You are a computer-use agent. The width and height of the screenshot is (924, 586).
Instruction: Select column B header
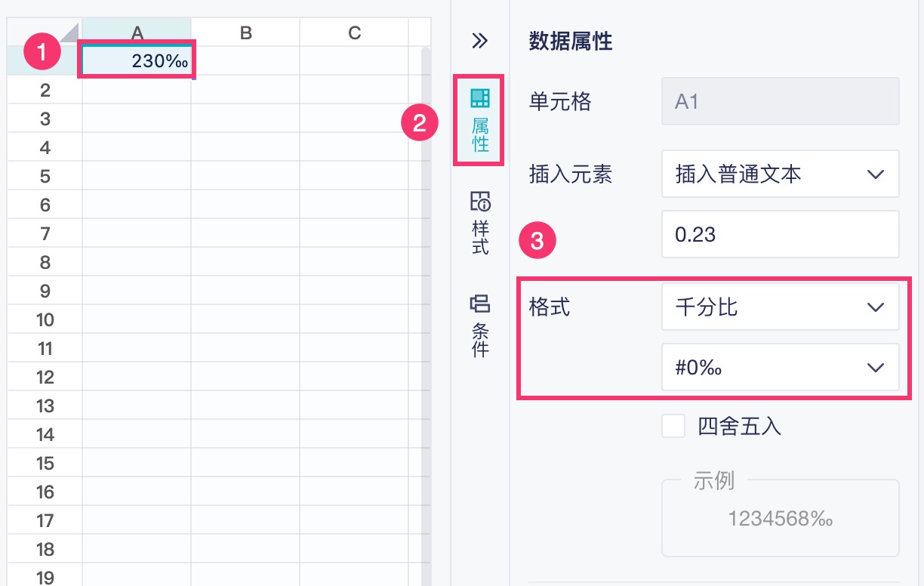pyautogui.click(x=245, y=32)
